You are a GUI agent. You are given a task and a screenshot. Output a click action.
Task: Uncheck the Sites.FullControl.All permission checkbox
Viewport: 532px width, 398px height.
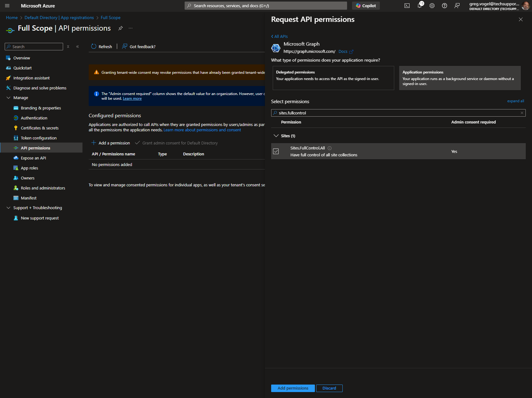pos(276,151)
